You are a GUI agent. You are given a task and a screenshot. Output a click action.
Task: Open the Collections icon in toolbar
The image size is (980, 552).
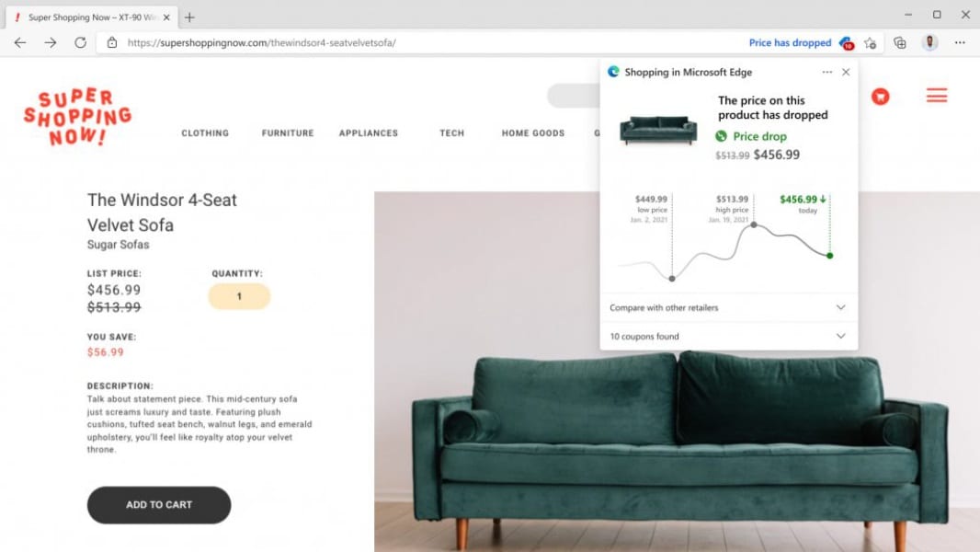[x=900, y=42]
